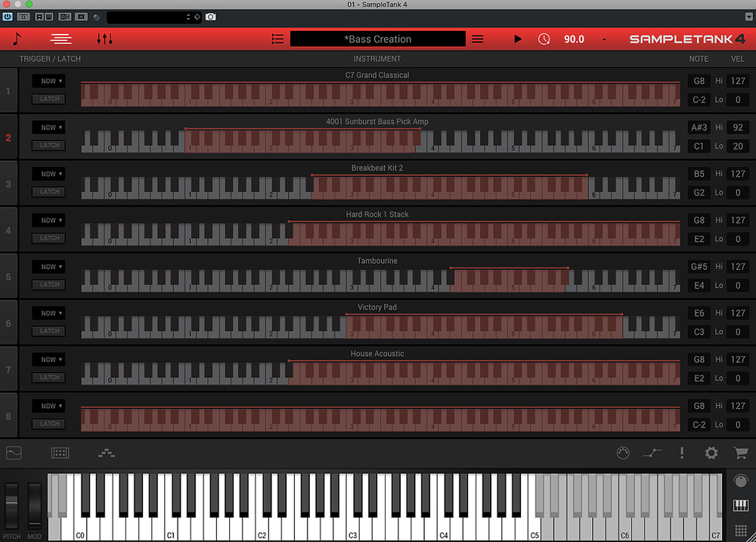This screenshot has height=542, width=756.
Task: Open the custom shop cart icon
Action: [x=741, y=453]
